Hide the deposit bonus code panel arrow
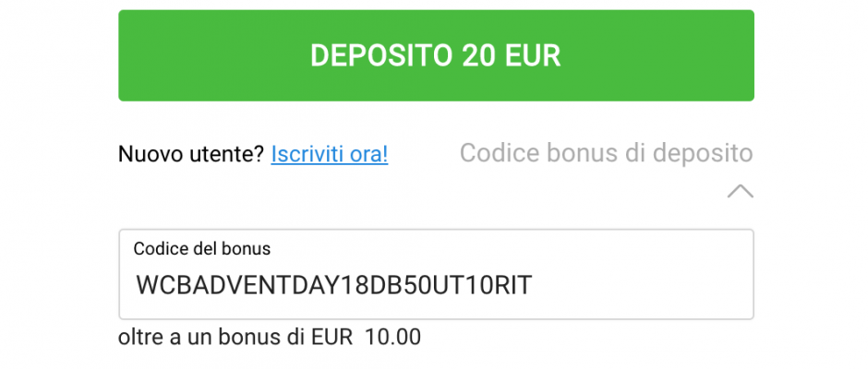 (x=741, y=191)
